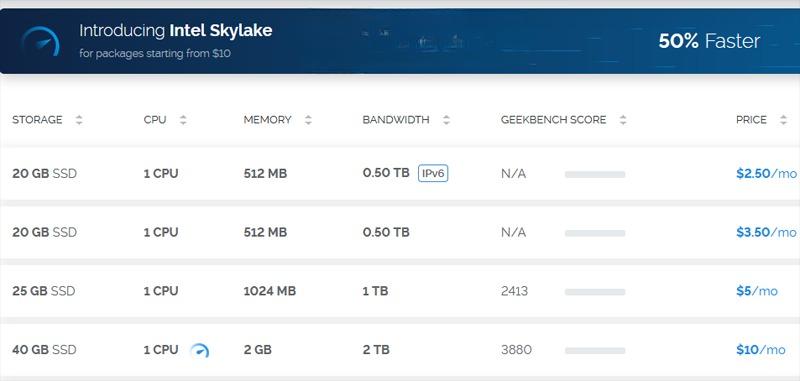Select the $3.50/mo plan price
The width and height of the screenshot is (800, 381).
tap(766, 232)
